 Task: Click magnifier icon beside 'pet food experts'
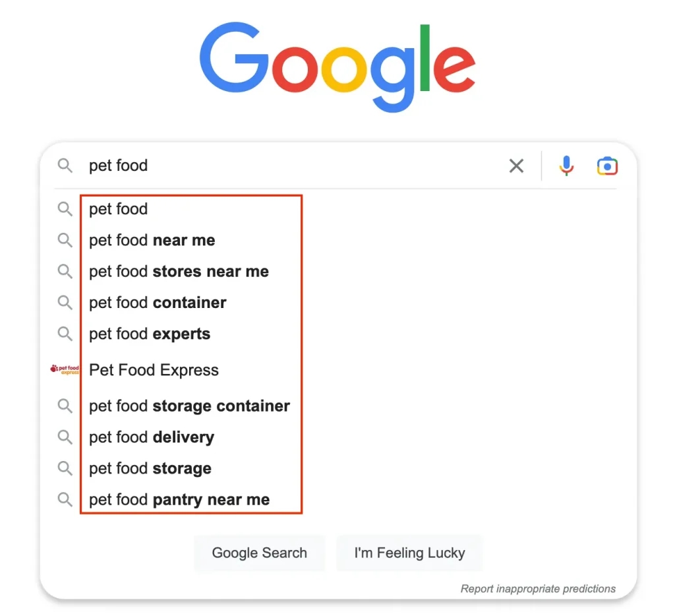tap(65, 334)
